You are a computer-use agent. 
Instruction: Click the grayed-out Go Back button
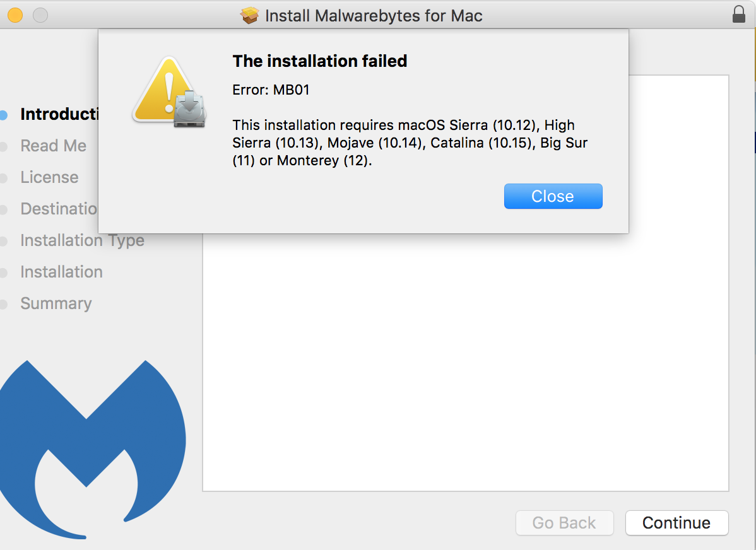tap(564, 523)
